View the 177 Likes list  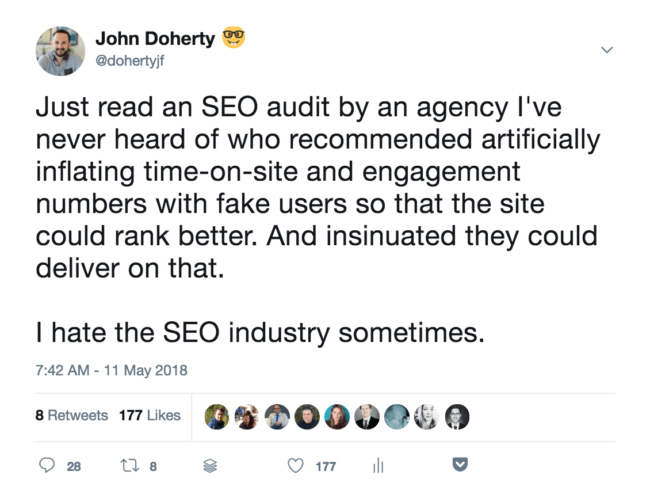(x=150, y=415)
